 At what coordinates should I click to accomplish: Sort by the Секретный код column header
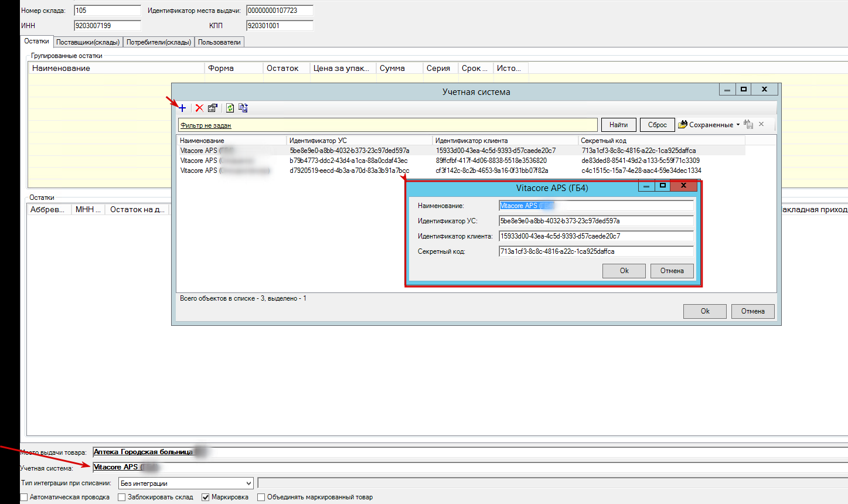coord(662,141)
